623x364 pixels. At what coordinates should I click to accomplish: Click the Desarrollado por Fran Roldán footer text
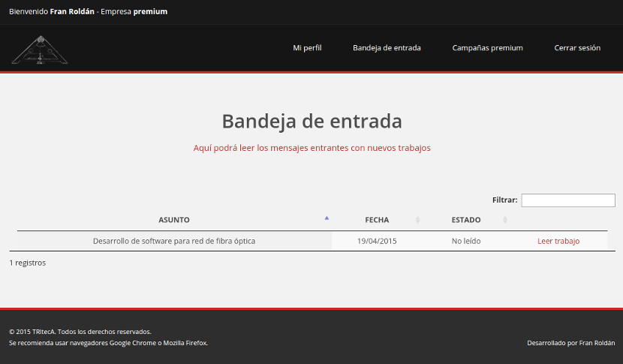click(570, 343)
